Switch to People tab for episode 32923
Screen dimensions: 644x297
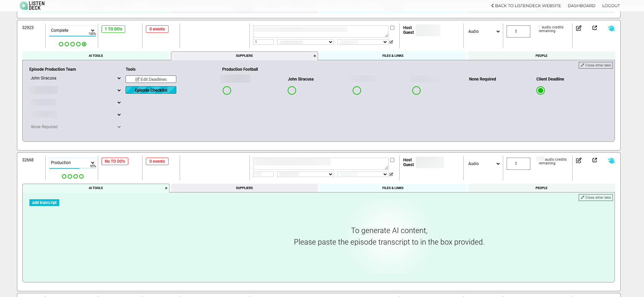541,56
